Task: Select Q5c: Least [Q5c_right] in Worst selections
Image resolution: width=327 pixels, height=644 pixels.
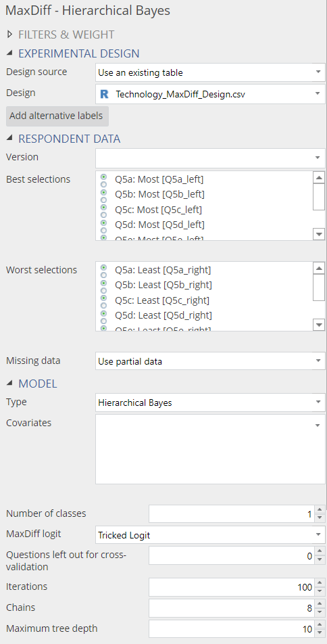Action: point(162,300)
